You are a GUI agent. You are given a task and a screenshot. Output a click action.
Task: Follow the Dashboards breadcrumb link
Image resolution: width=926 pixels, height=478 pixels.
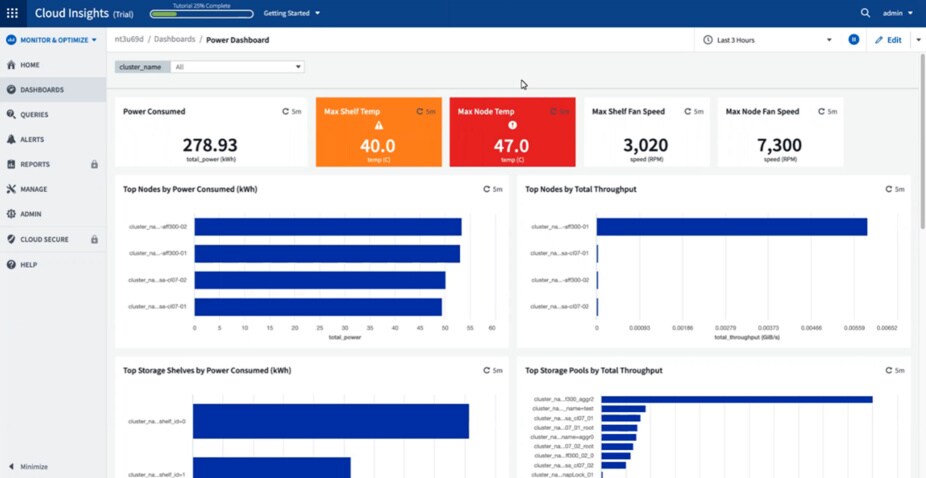point(174,40)
